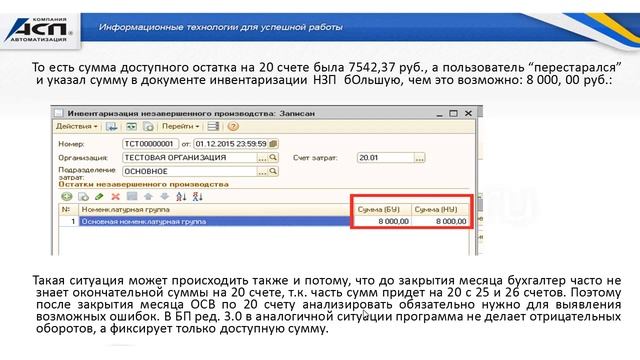Viewport: 640px width, 360px height.
Task: Click the Счет затрат field 20.01
Action: pyautogui.click(x=386, y=158)
